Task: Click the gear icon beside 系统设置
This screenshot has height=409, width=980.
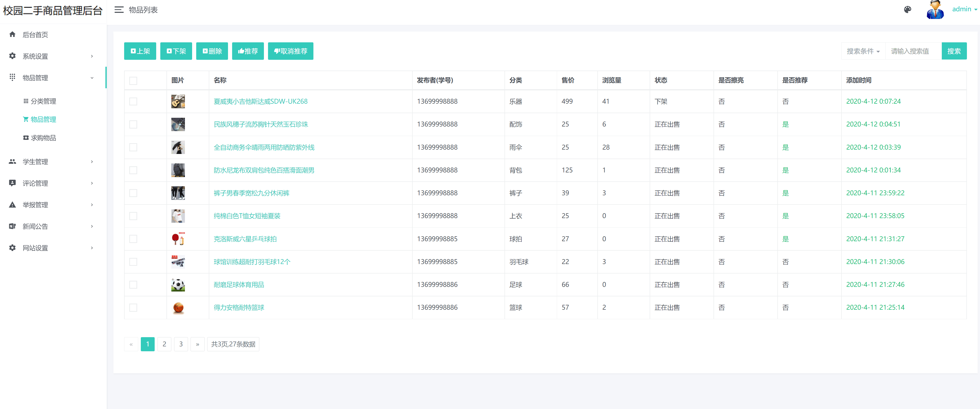Action: click(x=13, y=56)
